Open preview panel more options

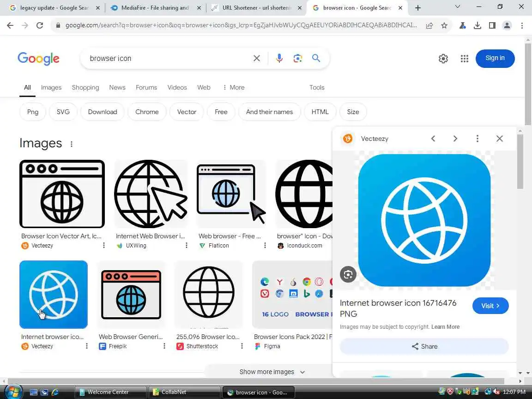click(x=478, y=139)
